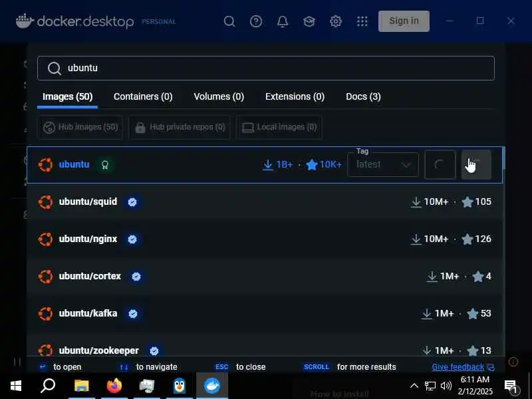Switch to the Extensions (0) tab
The width and height of the screenshot is (532, 399).
click(x=295, y=96)
